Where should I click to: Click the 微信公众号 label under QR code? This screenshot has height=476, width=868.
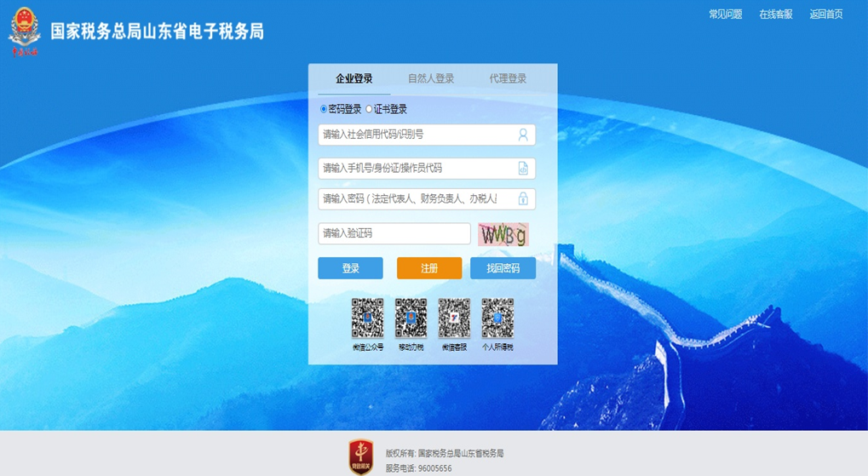point(368,347)
